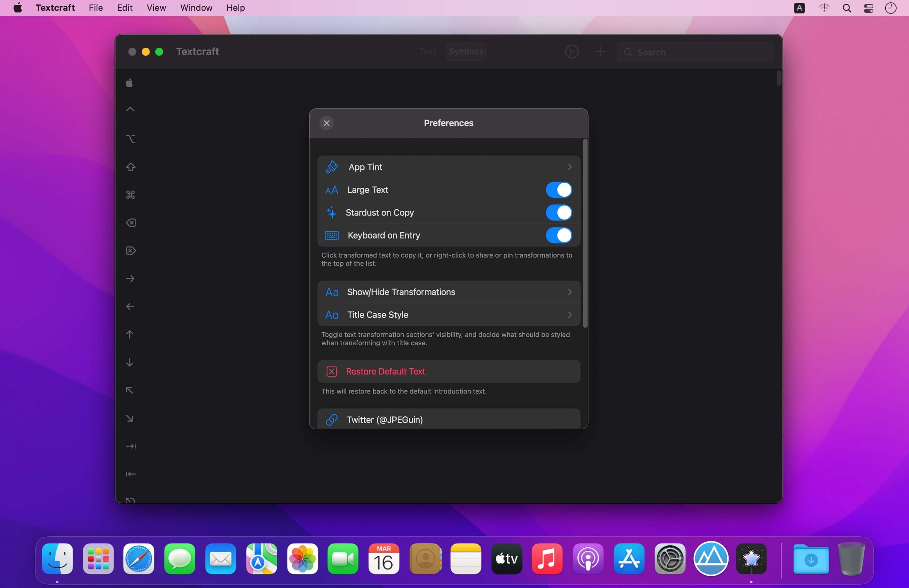This screenshot has height=588, width=909.
Task: Expand App Tint chevron
Action: pos(569,167)
